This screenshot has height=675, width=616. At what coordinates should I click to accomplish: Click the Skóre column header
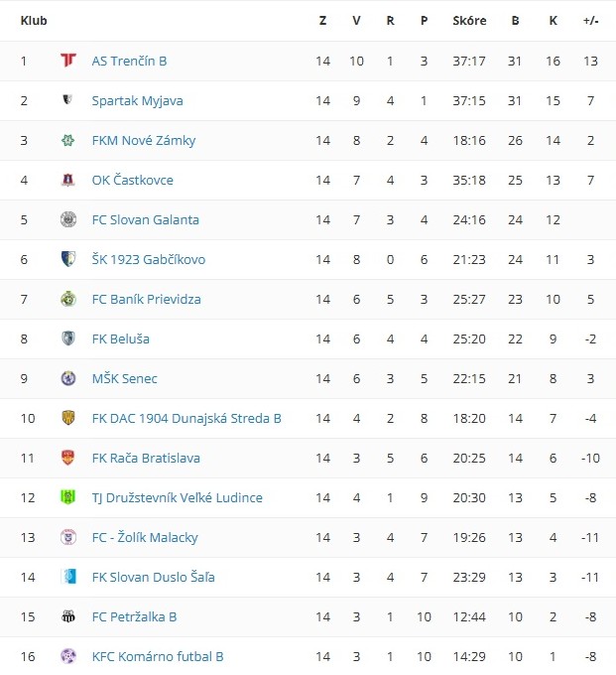tap(469, 20)
